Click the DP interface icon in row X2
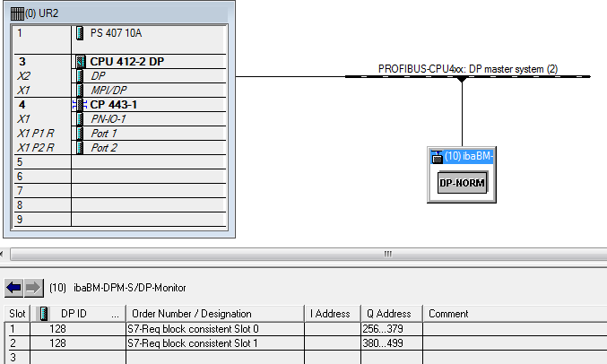Screen dimensions: 607x364 click(x=80, y=76)
